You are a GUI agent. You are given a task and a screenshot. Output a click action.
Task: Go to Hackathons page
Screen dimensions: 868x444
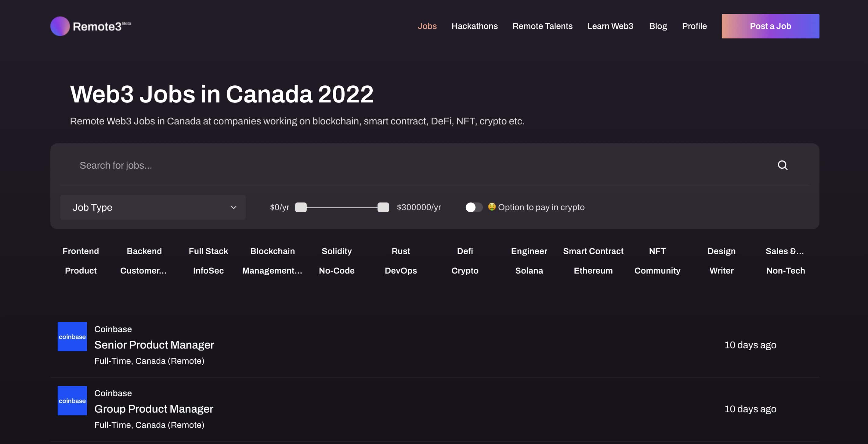[x=474, y=26]
